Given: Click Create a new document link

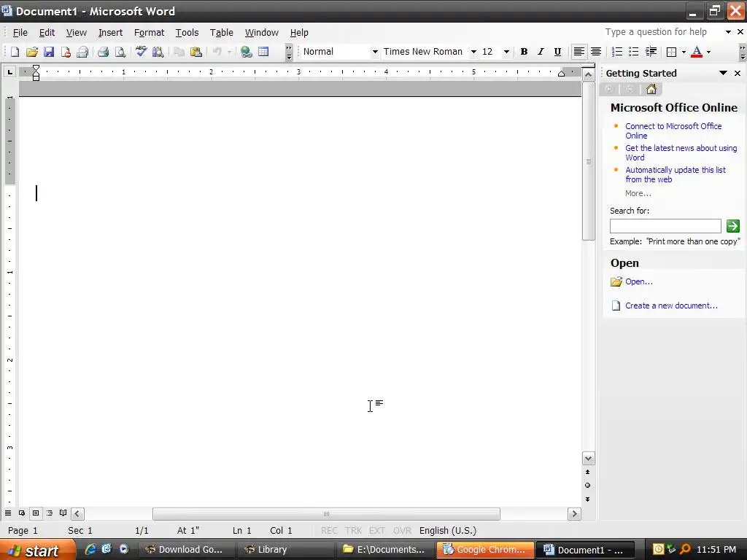Looking at the screenshot, I should [671, 306].
